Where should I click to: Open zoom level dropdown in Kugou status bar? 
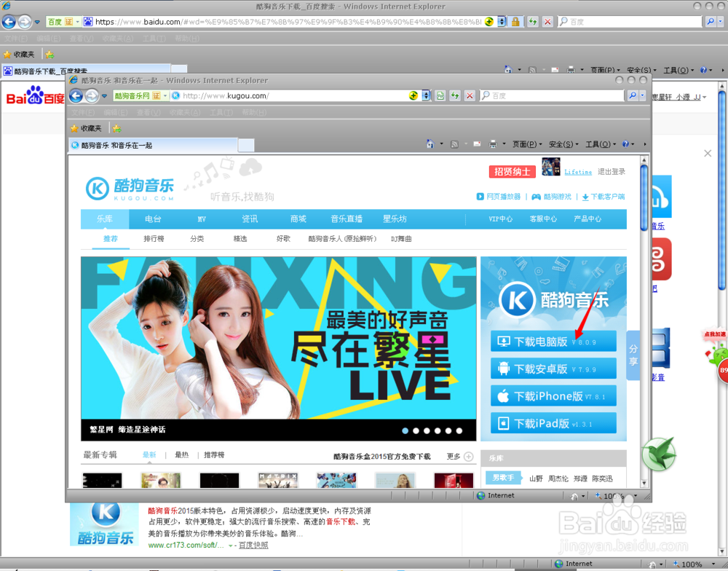click(x=636, y=496)
